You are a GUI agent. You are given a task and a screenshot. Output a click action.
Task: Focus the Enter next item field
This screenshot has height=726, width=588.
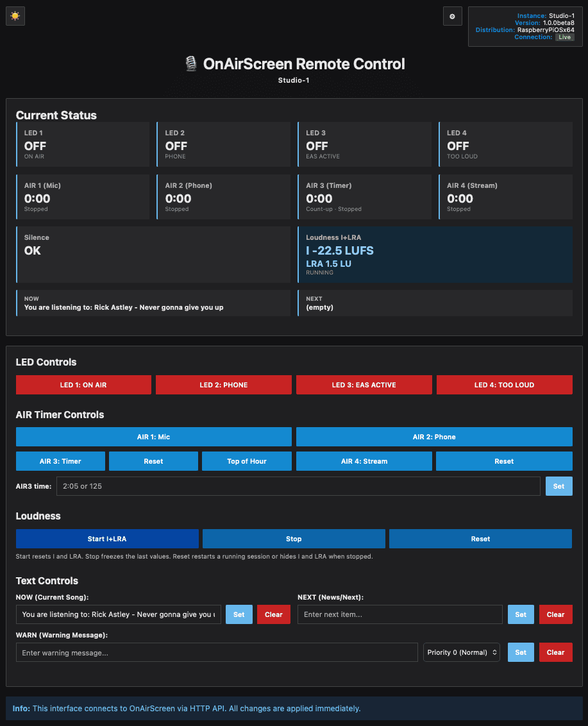(400, 614)
